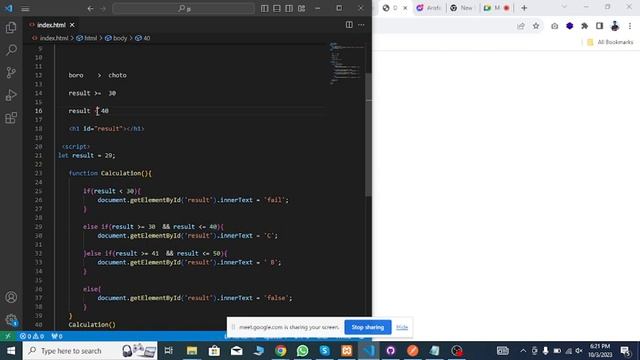This screenshot has width=640, height=360.
Task: Click Windows taskbar search box
Action: (90, 351)
